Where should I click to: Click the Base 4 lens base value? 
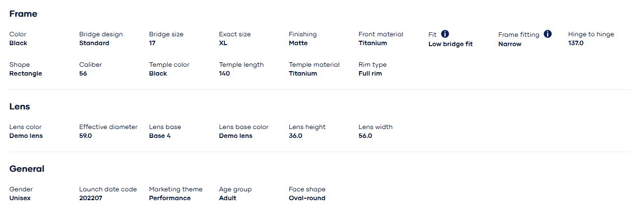[x=160, y=136]
